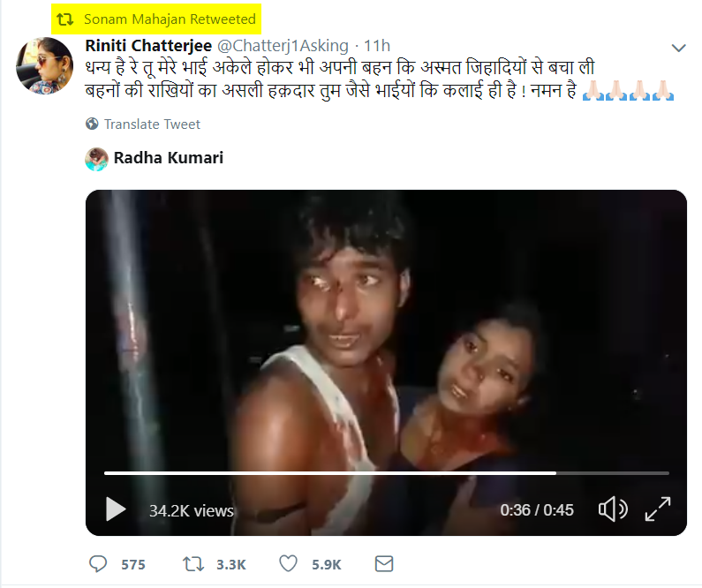Retweet using the retweet arrows icon
Viewport: 702px width, 588px height.
(193, 564)
